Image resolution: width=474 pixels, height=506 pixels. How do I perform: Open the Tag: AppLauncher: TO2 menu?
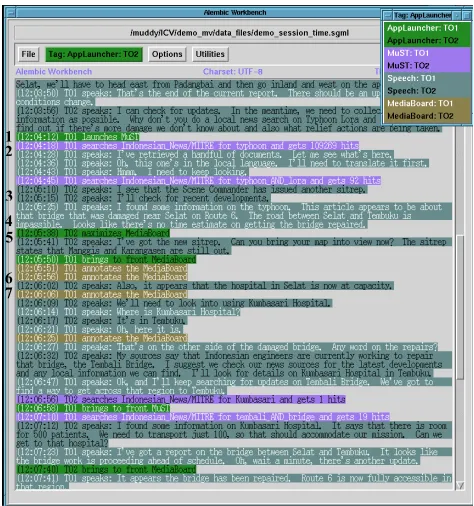[x=94, y=54]
